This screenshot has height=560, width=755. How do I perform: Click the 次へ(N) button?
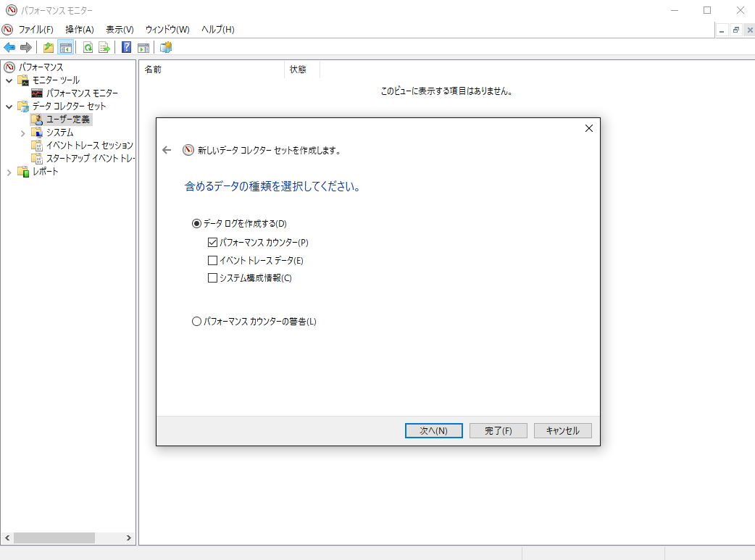click(x=434, y=430)
